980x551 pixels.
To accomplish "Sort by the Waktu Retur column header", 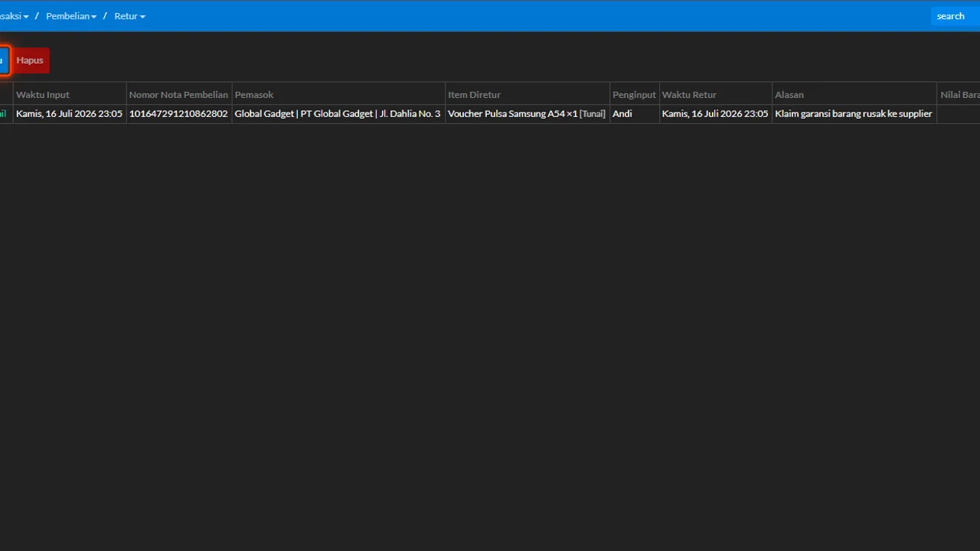I will click(715, 94).
